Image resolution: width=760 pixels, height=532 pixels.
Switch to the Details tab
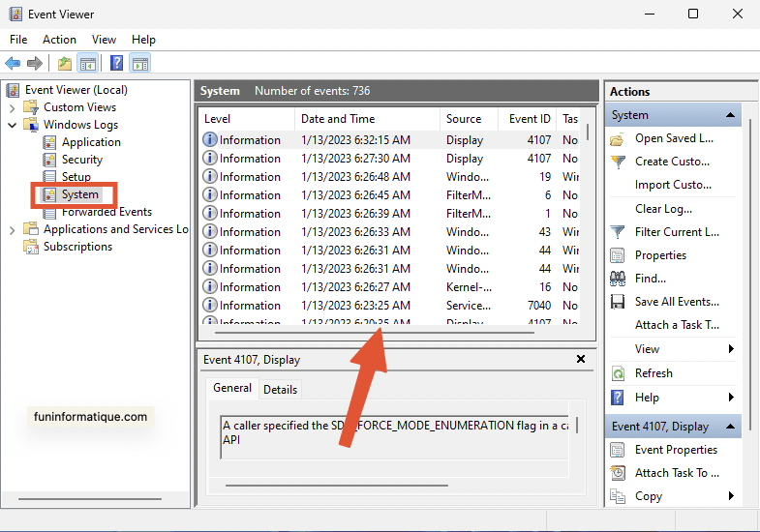coord(280,390)
